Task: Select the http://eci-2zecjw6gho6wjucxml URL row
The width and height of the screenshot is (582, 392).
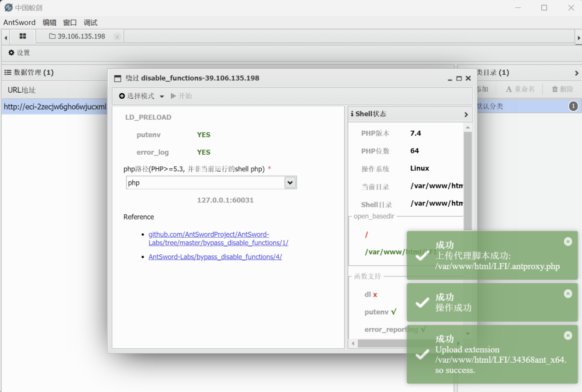Action: (52, 106)
